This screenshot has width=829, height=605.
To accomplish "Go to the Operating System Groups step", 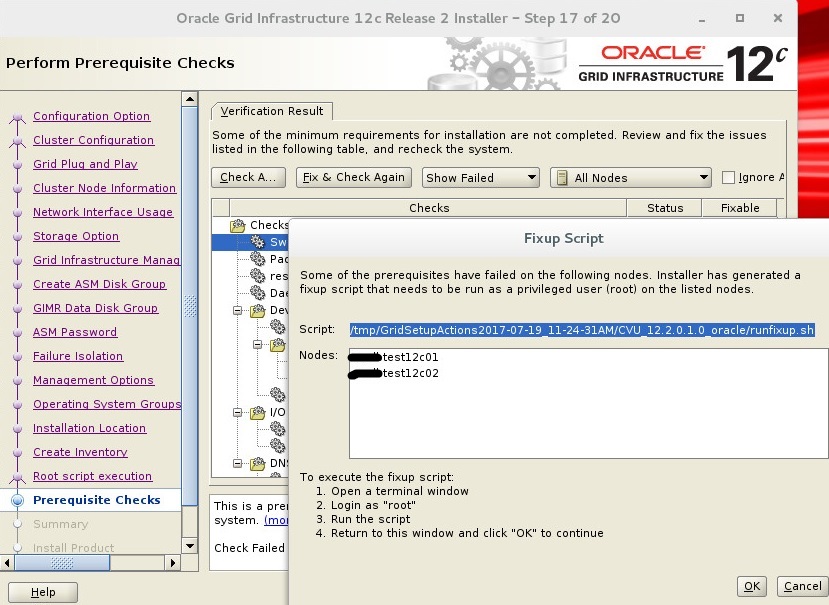I will tap(107, 404).
